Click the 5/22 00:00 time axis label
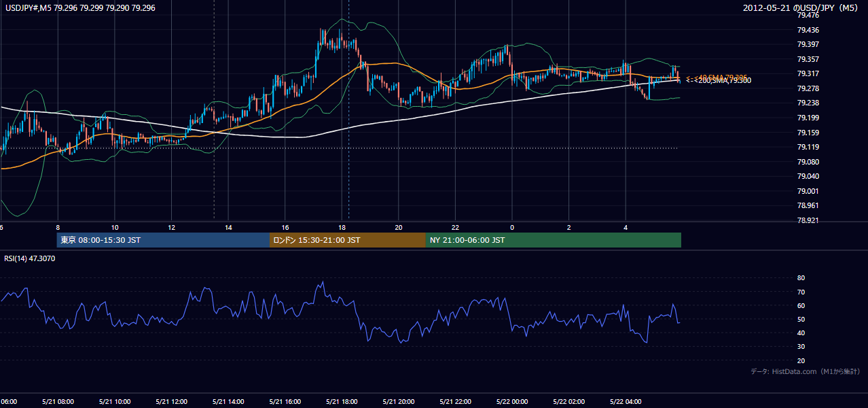The height and width of the screenshot is (408, 868). (x=512, y=401)
